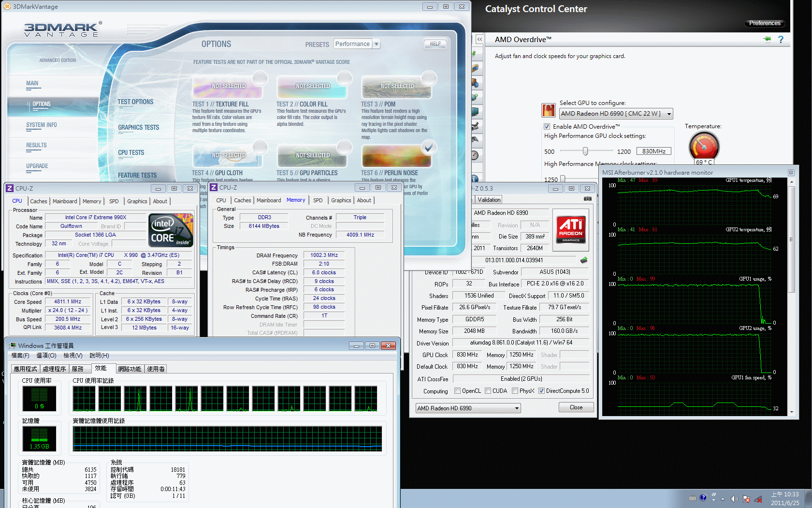812x508 pixels.
Task: Click the HELP button in 3DMark Vantage
Action: tap(435, 44)
